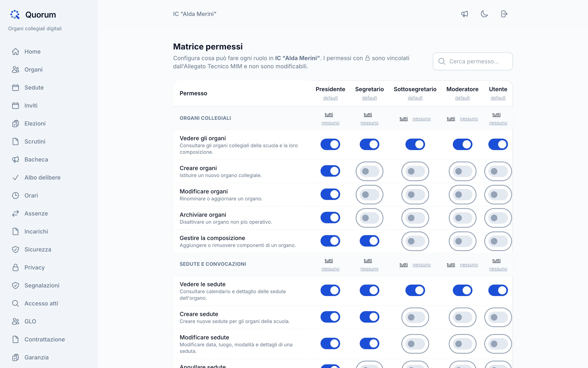
Task: Reset Sottosegretario column to default
Action: click(415, 98)
